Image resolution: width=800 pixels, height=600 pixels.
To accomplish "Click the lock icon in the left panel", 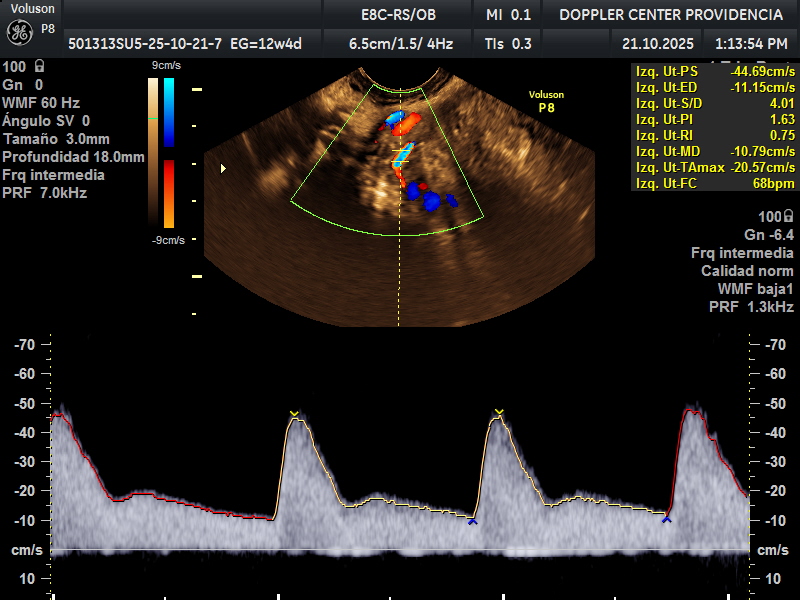I will click(x=38, y=67).
